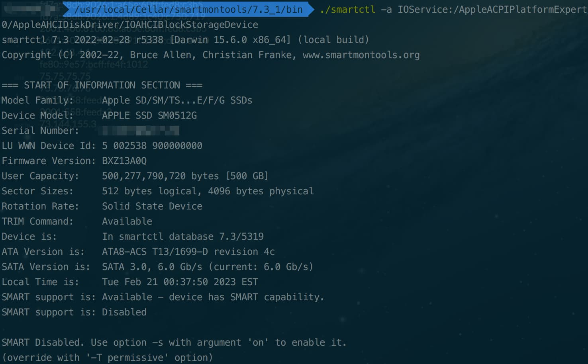Screen dimensions: 588x364
Task: Select the APPLE SSD SM0512G device model
Action: (x=149, y=115)
